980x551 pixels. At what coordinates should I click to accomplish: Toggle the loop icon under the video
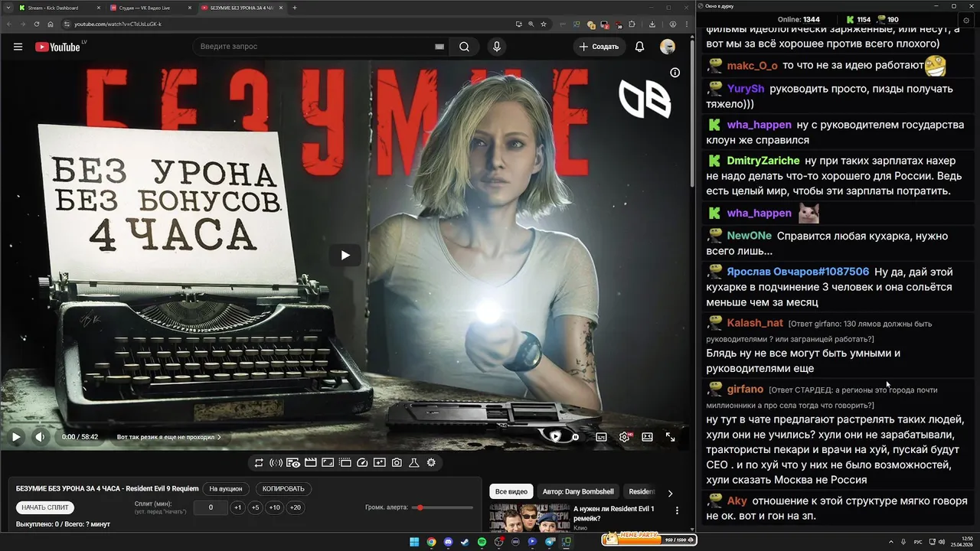[x=259, y=462]
